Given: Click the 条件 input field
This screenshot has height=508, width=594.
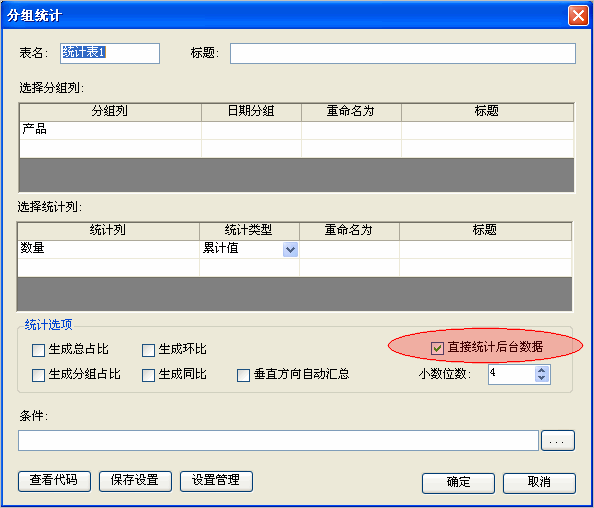Looking at the screenshot, I should click(278, 441).
